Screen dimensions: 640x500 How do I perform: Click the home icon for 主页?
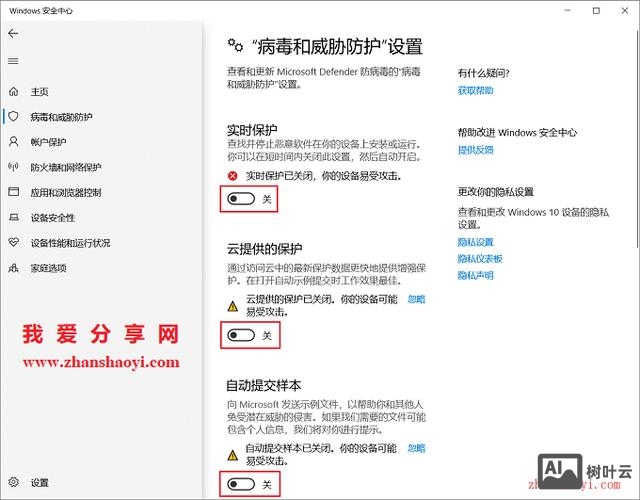point(13,91)
